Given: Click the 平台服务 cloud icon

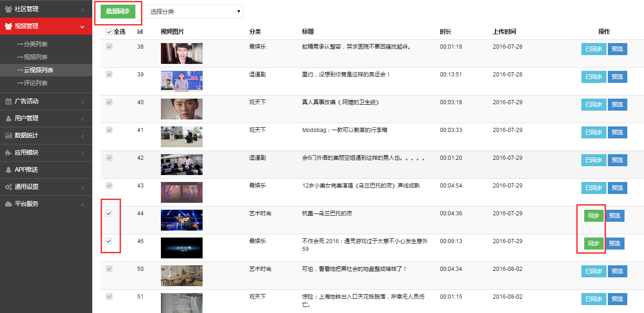Looking at the screenshot, I should click(x=8, y=204).
